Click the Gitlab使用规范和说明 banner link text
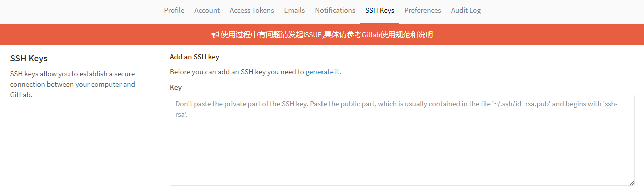Screen dimensions: 644x193 (397, 35)
